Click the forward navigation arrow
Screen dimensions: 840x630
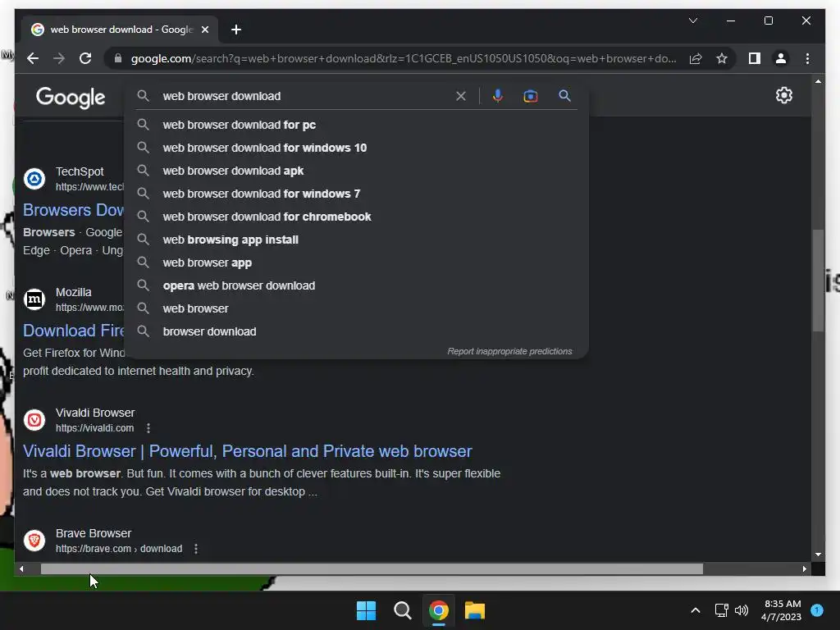click(59, 58)
